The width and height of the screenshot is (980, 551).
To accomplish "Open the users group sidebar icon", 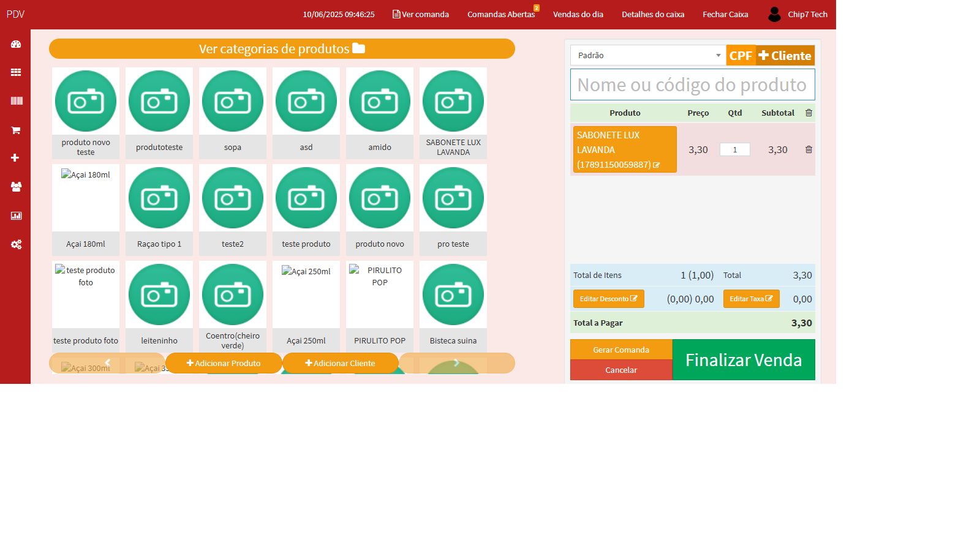I will pos(16,187).
